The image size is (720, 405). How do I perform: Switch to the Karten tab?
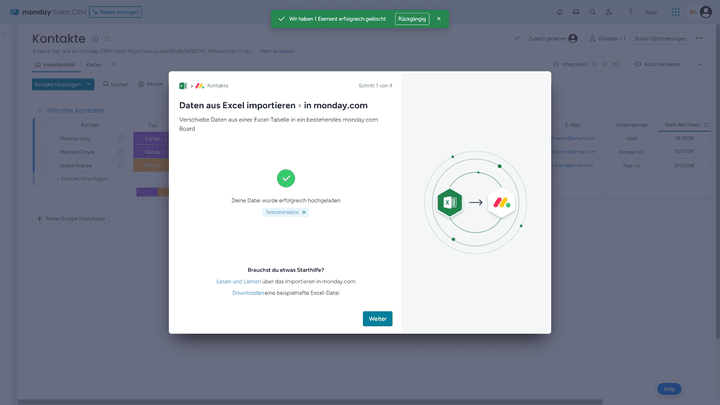(93, 64)
